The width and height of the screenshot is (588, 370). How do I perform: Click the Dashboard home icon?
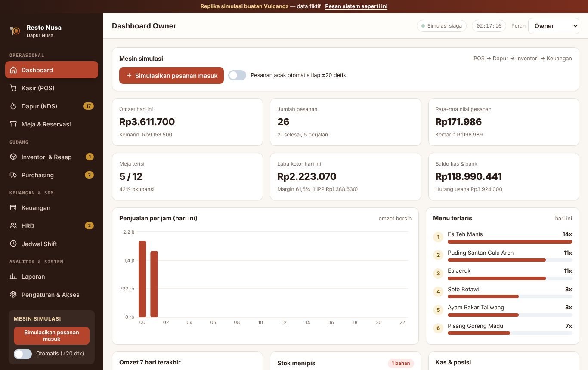(13, 70)
